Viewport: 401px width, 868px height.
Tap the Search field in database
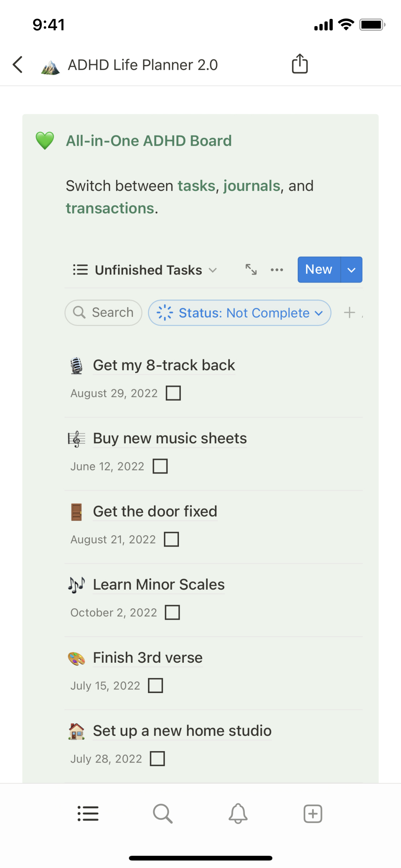coord(103,312)
